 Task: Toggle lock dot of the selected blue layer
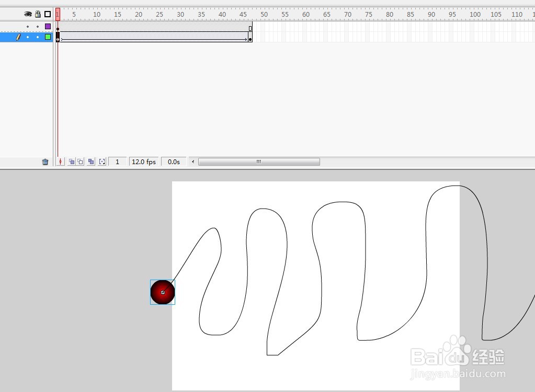(38, 37)
